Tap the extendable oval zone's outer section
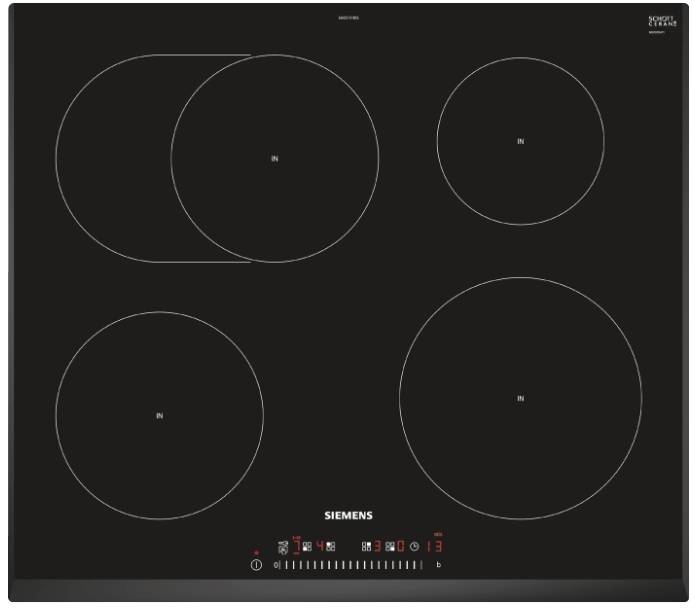The height and width of the screenshot is (608, 694). (x=113, y=158)
